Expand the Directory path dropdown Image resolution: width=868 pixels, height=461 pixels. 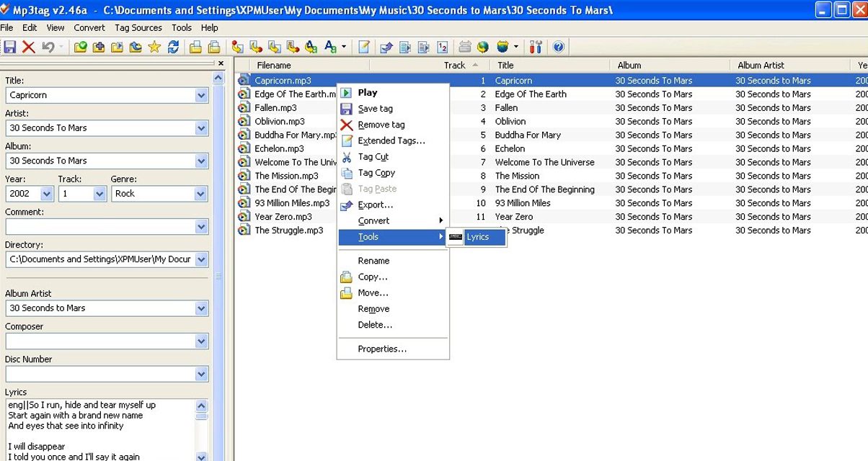201,259
